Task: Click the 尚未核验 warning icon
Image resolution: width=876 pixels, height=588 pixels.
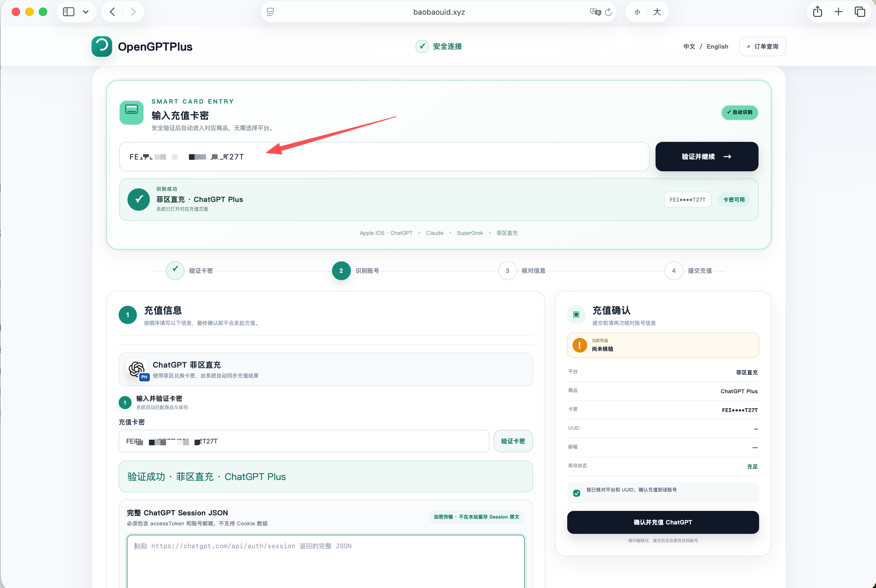Action: tap(579, 345)
